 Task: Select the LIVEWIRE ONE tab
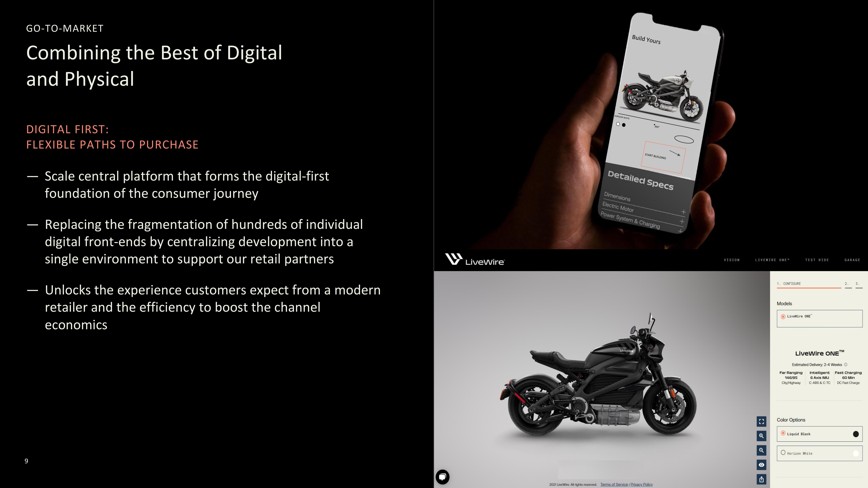[773, 260]
